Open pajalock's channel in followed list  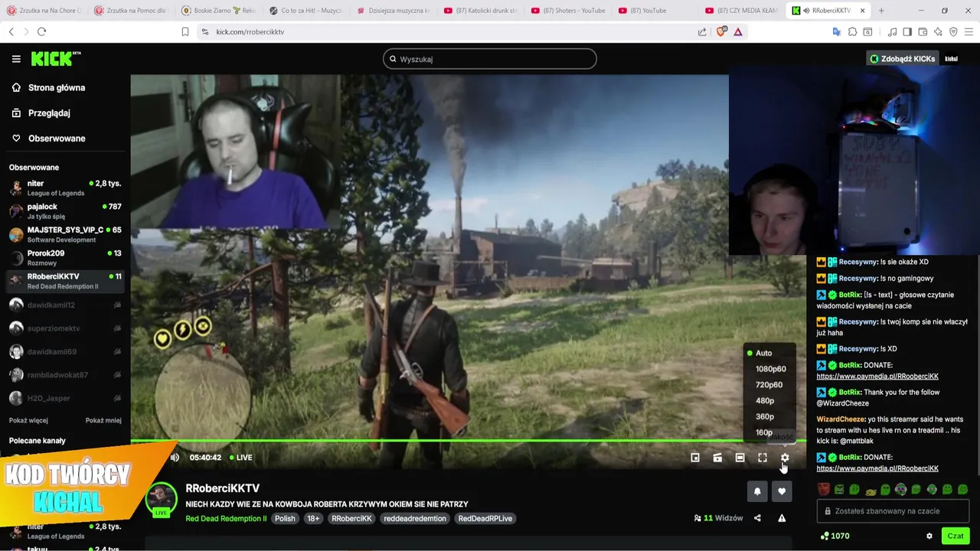tap(64, 211)
